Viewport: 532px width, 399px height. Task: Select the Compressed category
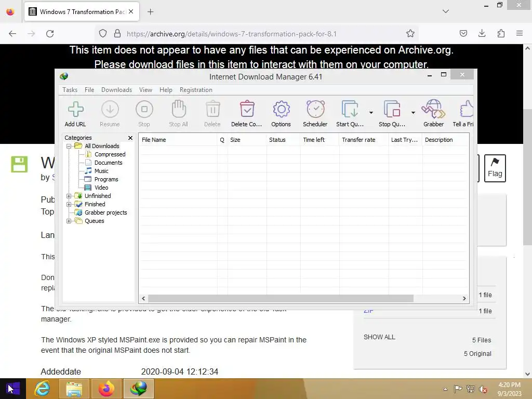pyautogui.click(x=110, y=154)
